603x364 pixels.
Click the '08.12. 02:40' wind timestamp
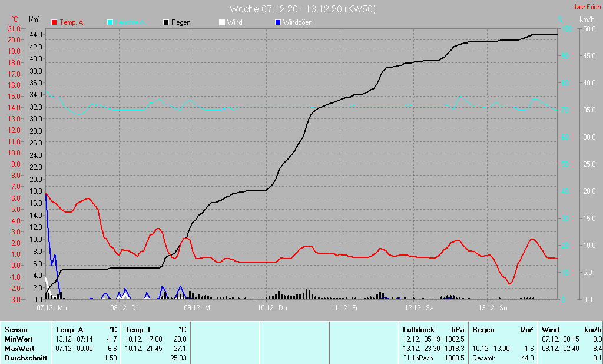coord(561,348)
